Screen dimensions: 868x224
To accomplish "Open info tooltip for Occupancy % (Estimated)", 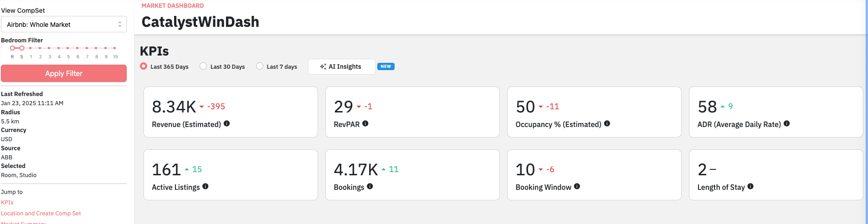I will click(x=607, y=123).
